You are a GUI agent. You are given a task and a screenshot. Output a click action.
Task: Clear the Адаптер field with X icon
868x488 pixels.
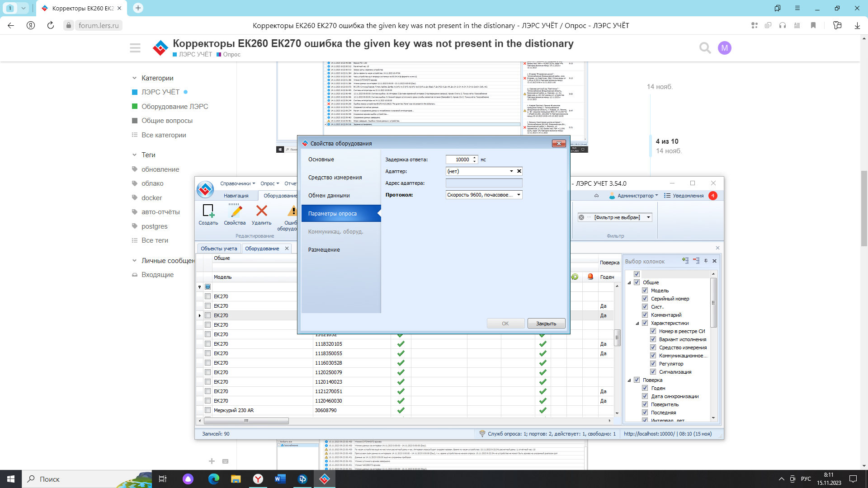[519, 171]
